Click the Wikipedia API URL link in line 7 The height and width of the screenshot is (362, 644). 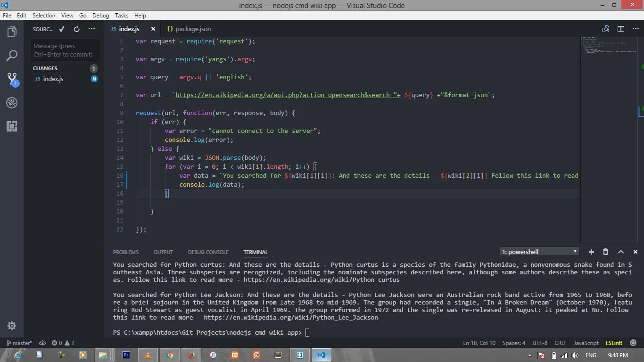click(288, 95)
